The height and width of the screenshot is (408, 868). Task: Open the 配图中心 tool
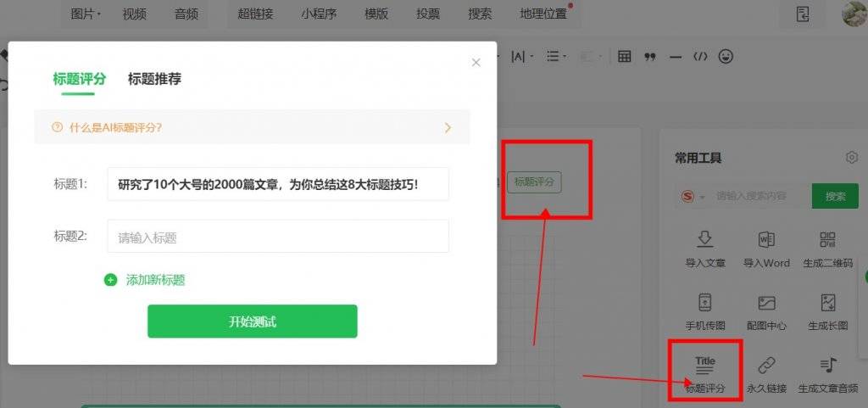point(766,312)
